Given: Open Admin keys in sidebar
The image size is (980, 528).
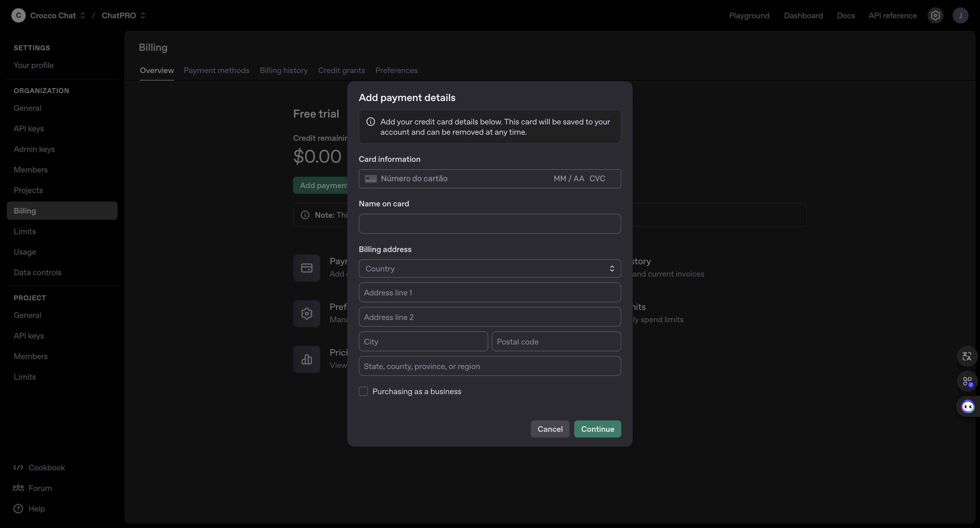Looking at the screenshot, I should coord(62,149).
